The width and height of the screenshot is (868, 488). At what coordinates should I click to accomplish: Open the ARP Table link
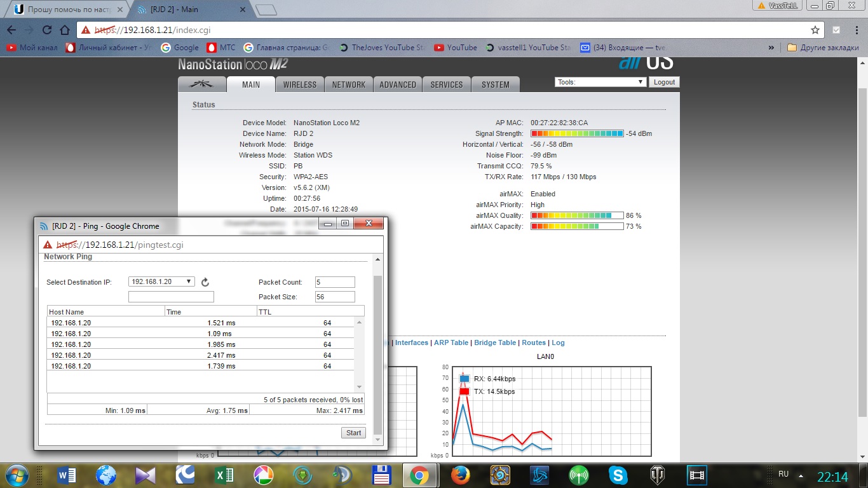point(451,342)
